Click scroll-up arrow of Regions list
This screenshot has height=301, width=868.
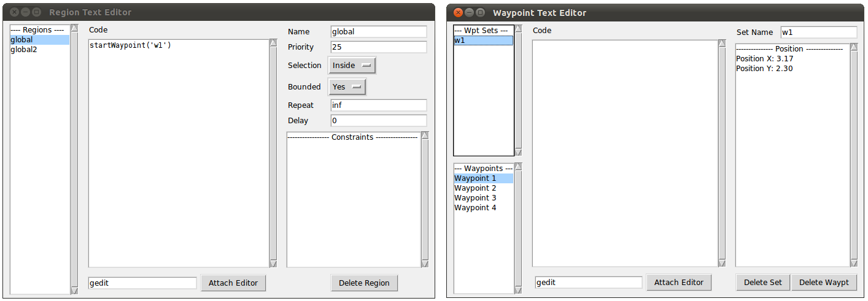tap(74, 28)
